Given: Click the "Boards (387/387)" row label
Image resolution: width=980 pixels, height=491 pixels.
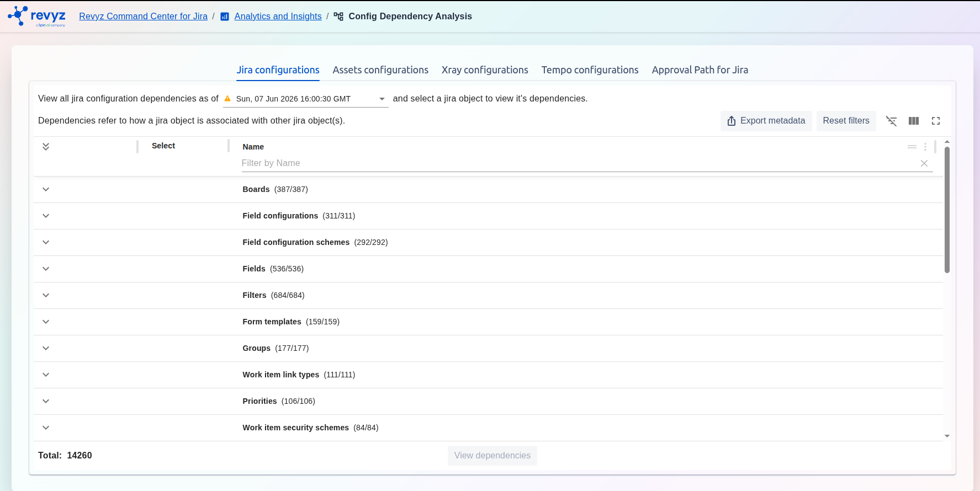Looking at the screenshot, I should pos(275,189).
